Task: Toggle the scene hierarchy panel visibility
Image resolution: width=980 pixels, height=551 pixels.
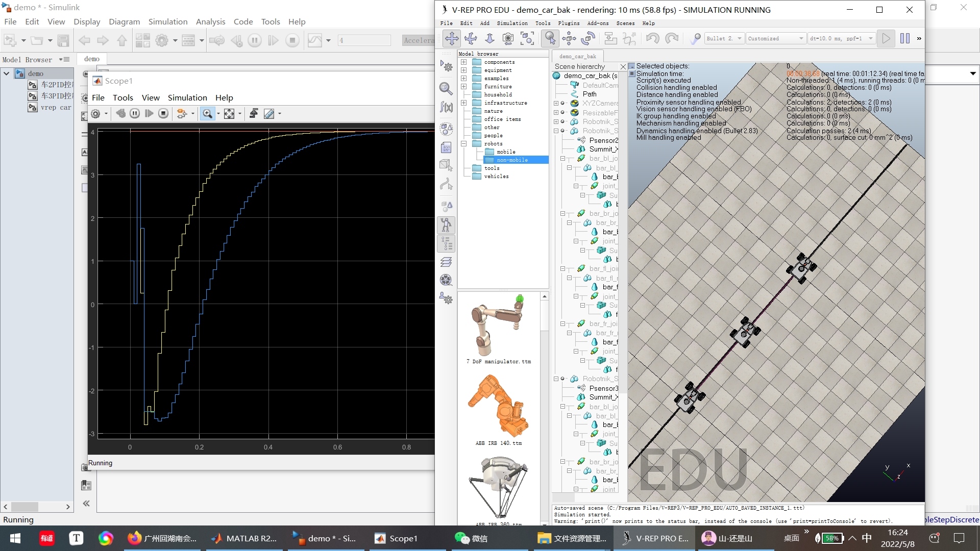Action: [x=447, y=243]
